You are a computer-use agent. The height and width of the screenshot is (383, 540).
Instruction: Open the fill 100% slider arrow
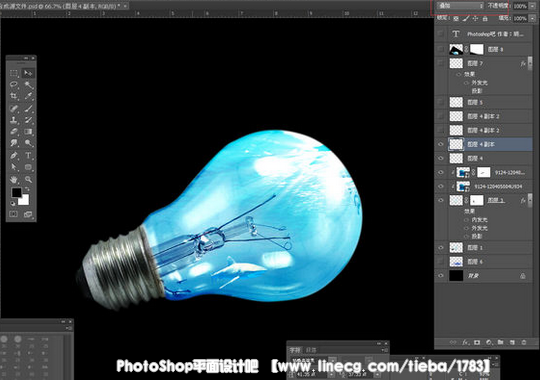tap(532, 18)
